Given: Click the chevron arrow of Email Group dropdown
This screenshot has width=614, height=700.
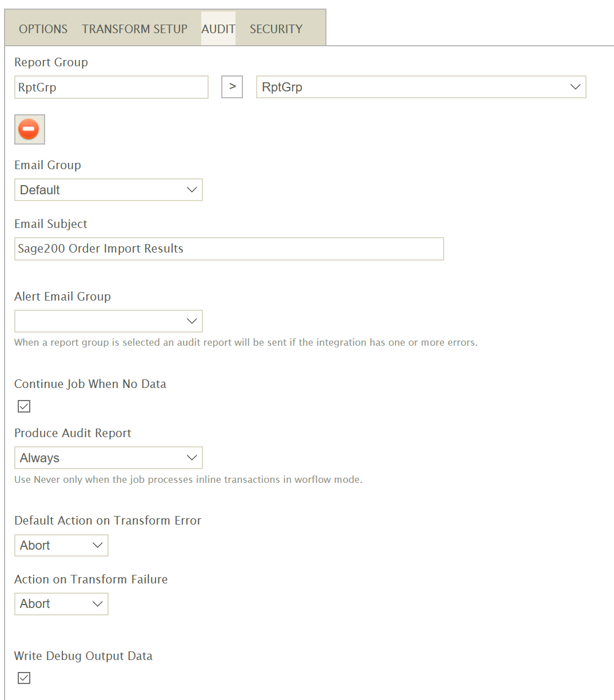Looking at the screenshot, I should (x=192, y=190).
